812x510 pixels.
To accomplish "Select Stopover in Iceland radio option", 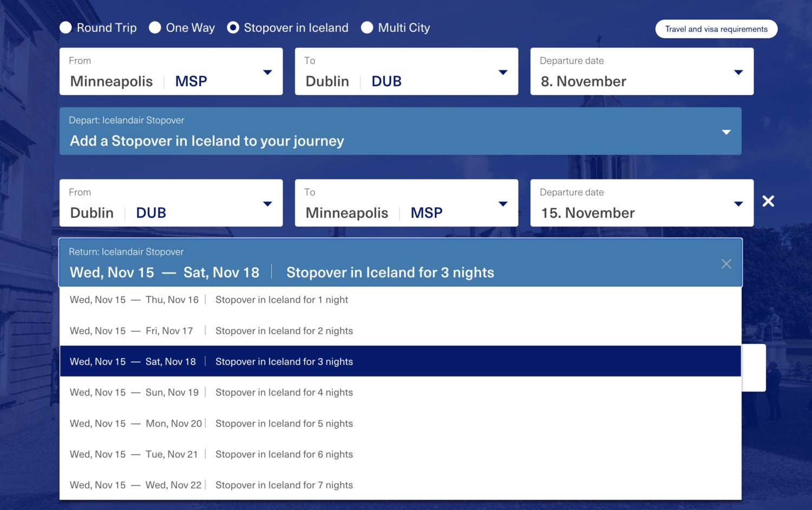I will [x=233, y=28].
